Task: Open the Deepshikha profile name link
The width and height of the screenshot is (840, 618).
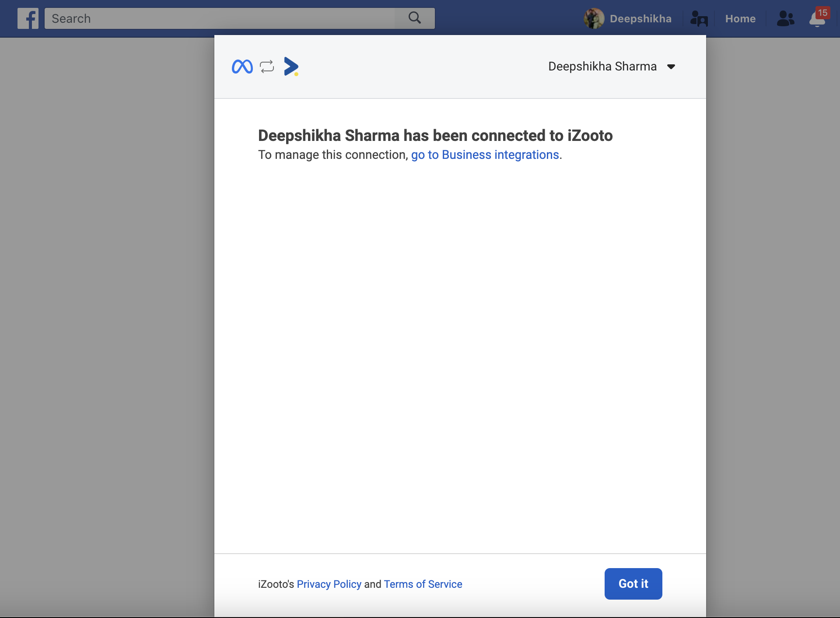Action: tap(640, 19)
